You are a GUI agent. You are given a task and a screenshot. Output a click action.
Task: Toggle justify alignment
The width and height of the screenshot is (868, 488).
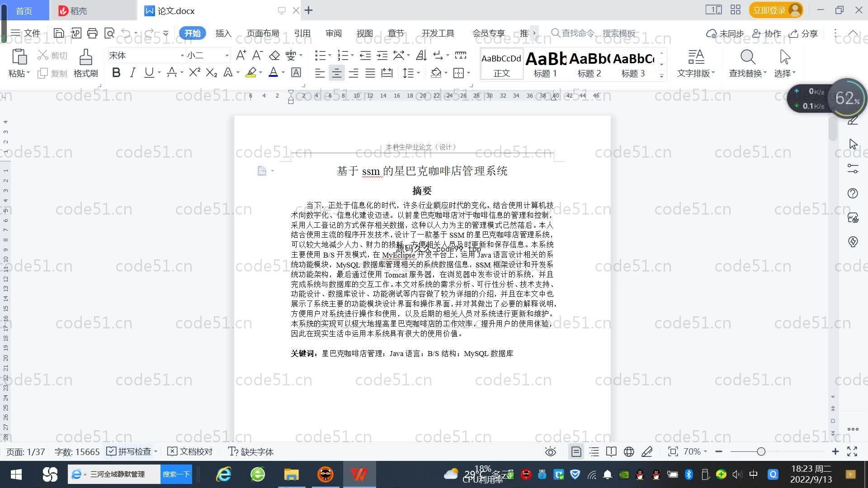click(370, 73)
